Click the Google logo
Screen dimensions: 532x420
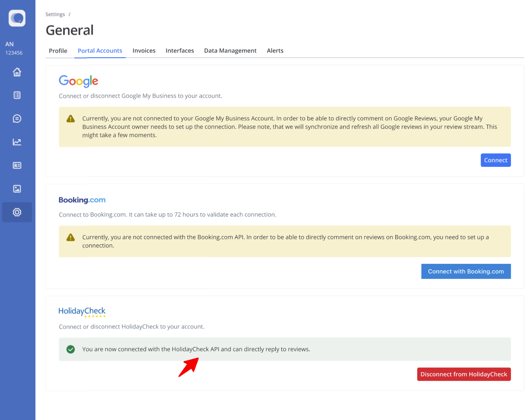coord(79,81)
